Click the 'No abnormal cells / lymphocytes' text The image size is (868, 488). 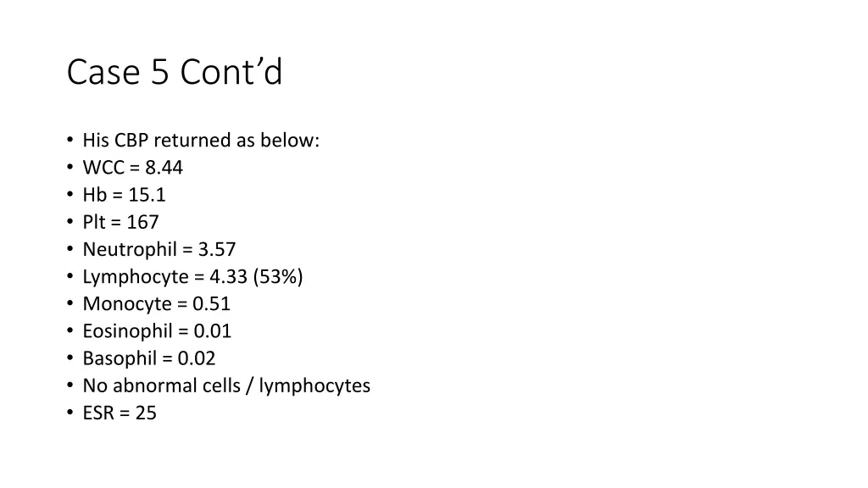pos(226,385)
